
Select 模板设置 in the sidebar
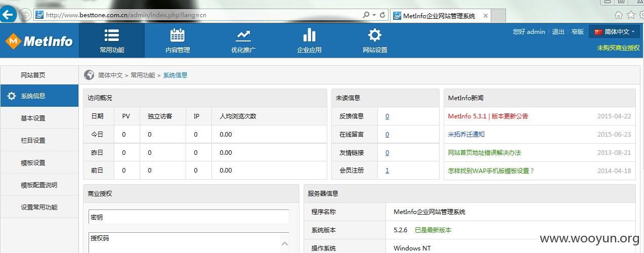pos(39,162)
